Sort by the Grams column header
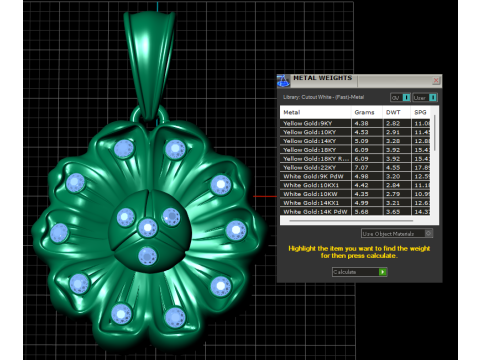Image resolution: width=480 pixels, height=360 pixels. (366, 112)
